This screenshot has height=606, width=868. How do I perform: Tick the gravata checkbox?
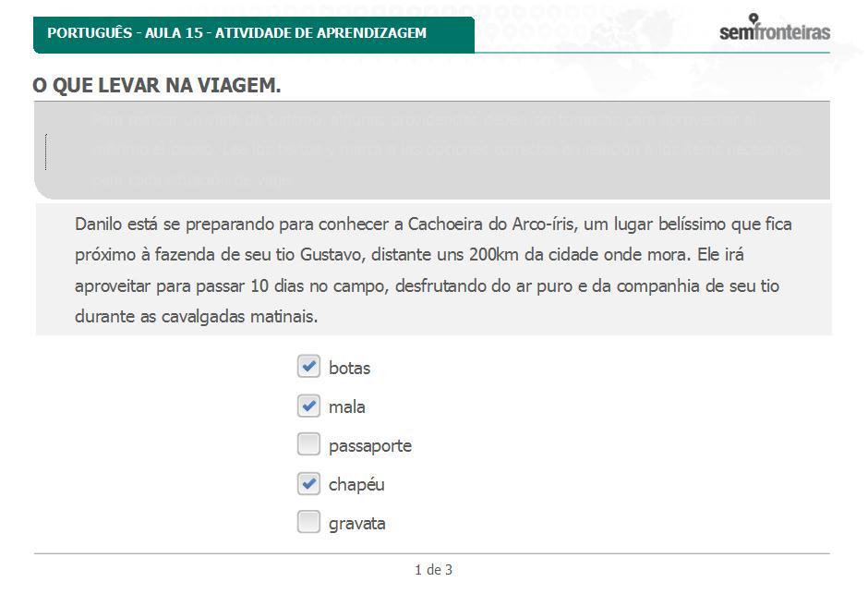click(x=308, y=522)
